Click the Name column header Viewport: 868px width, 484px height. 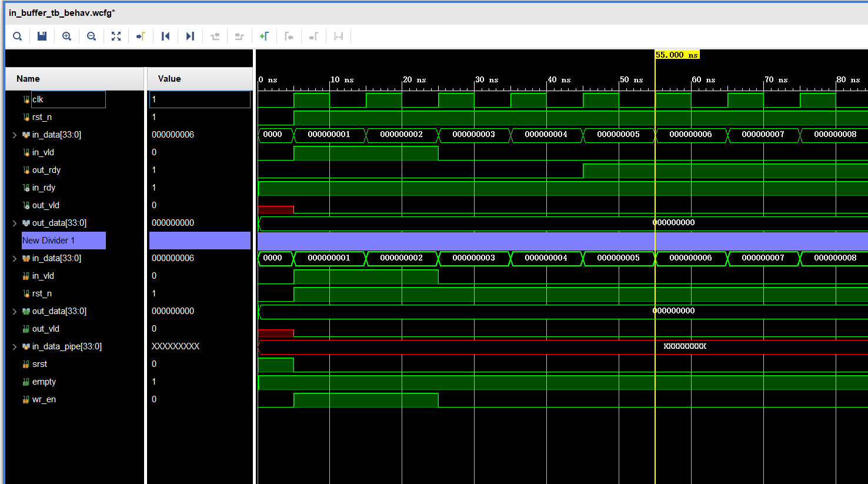tap(75, 79)
